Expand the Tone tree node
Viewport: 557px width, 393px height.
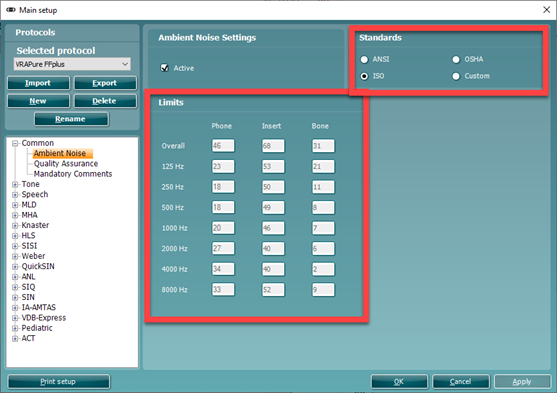15,184
